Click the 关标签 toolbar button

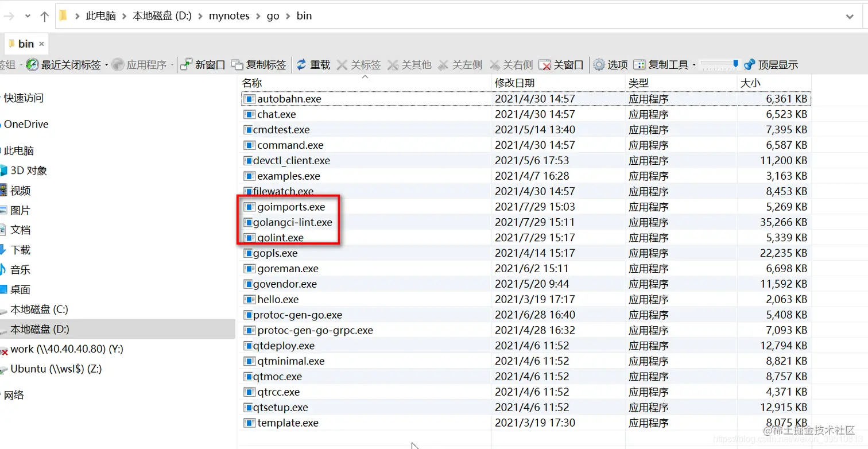(359, 65)
